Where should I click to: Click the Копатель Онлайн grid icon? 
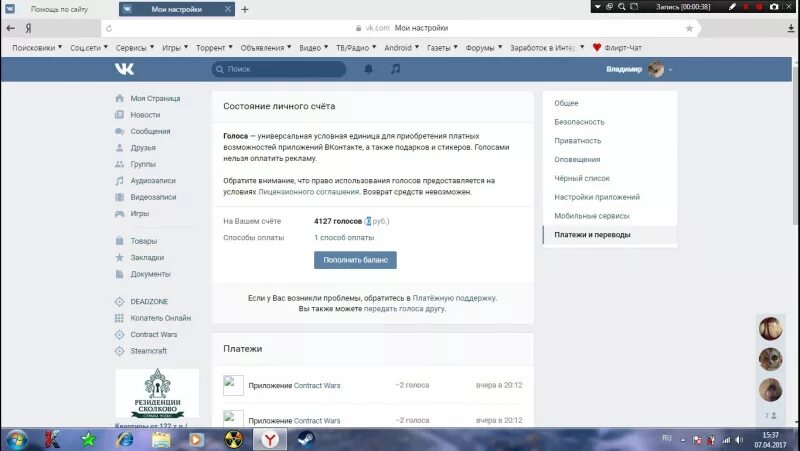click(119, 318)
